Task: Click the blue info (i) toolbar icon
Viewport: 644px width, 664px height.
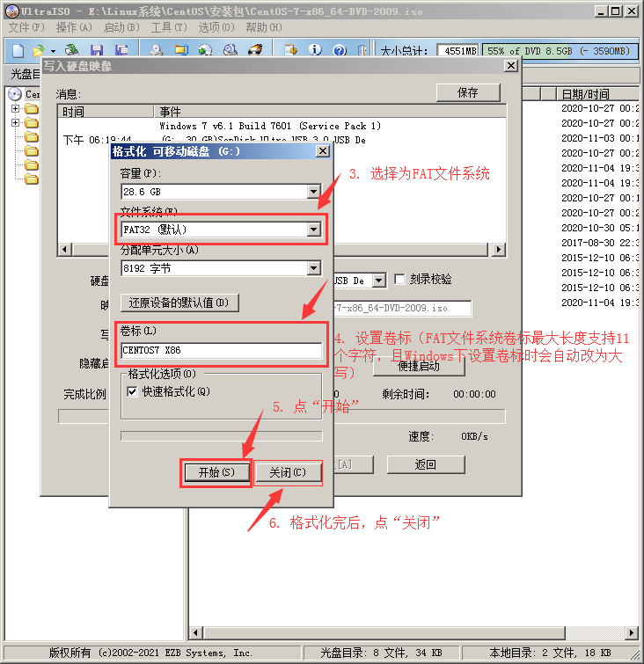Action: click(x=315, y=50)
